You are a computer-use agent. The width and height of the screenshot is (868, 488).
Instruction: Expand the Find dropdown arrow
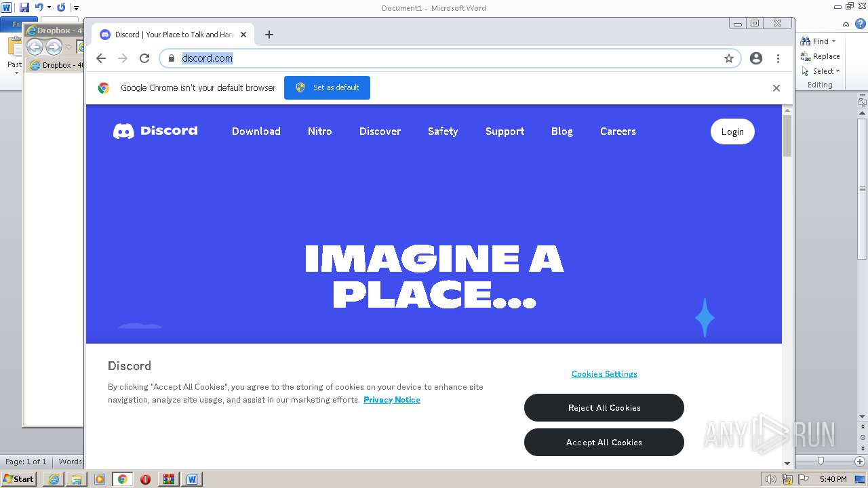834,41
